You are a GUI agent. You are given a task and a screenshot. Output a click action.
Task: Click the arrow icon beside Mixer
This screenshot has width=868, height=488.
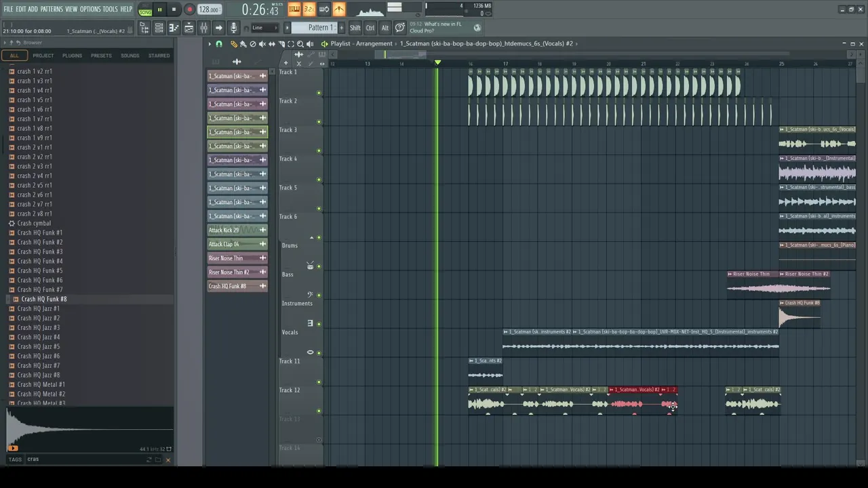pos(218,28)
